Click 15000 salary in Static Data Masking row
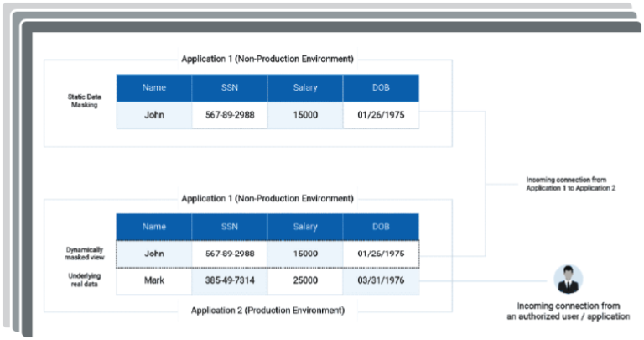The image size is (644, 340). [x=304, y=115]
